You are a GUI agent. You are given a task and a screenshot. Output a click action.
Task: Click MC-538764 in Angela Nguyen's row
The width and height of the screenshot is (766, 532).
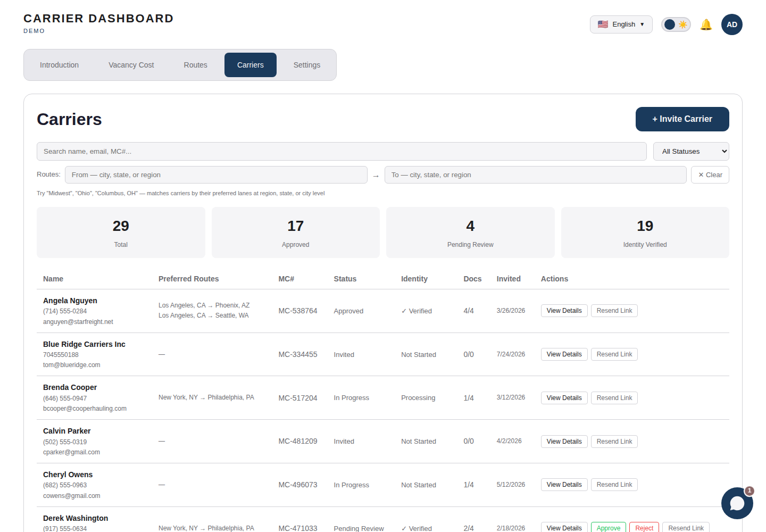point(298,311)
